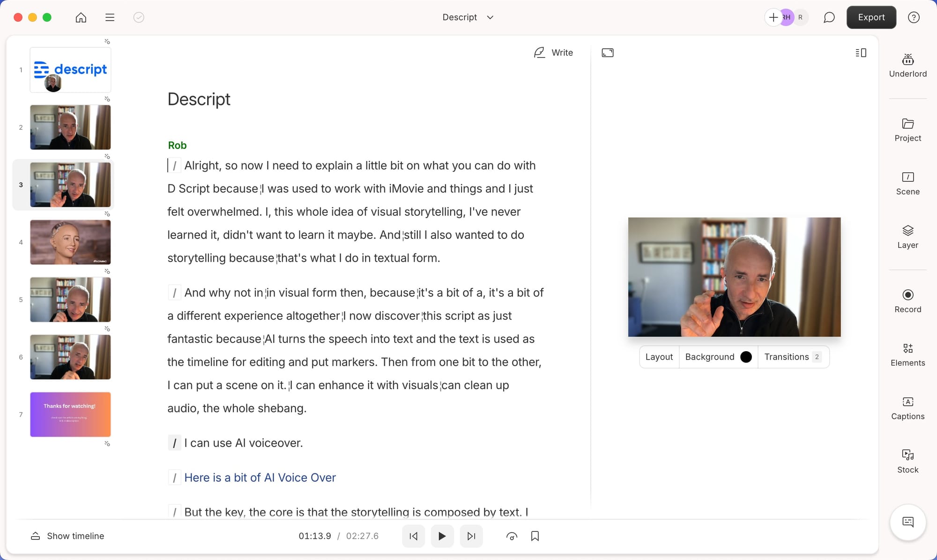
Task: Open the Elements panel
Action: 907,354
